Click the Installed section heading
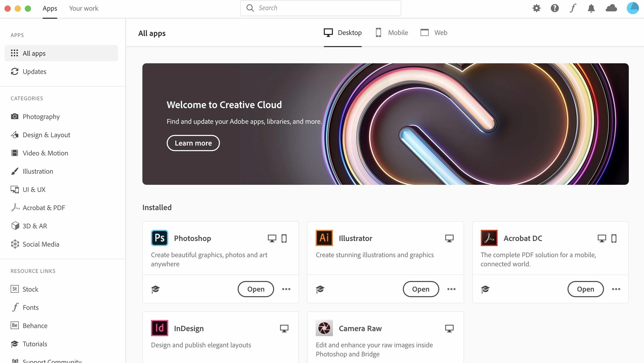Image resolution: width=644 pixels, height=363 pixels. click(x=157, y=207)
